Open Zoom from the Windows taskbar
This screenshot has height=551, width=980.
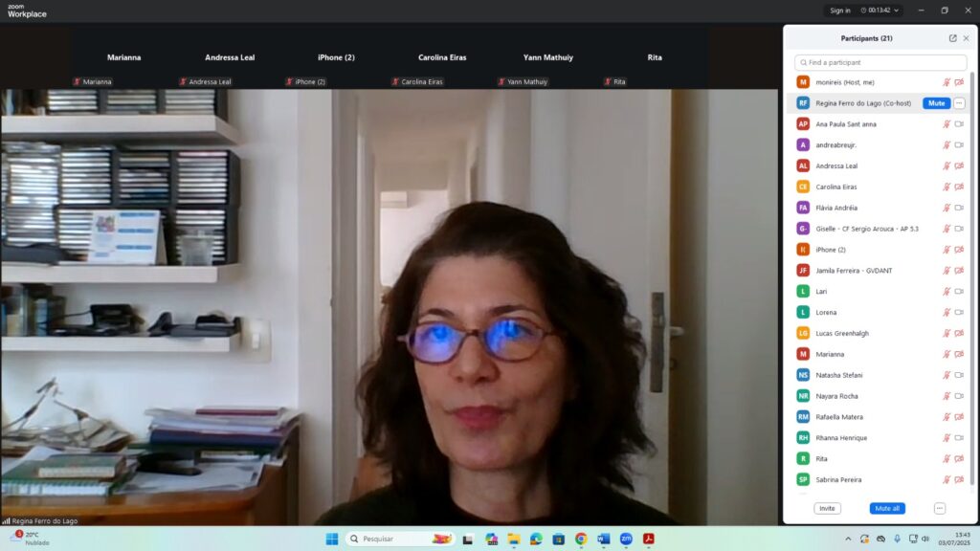click(626, 540)
